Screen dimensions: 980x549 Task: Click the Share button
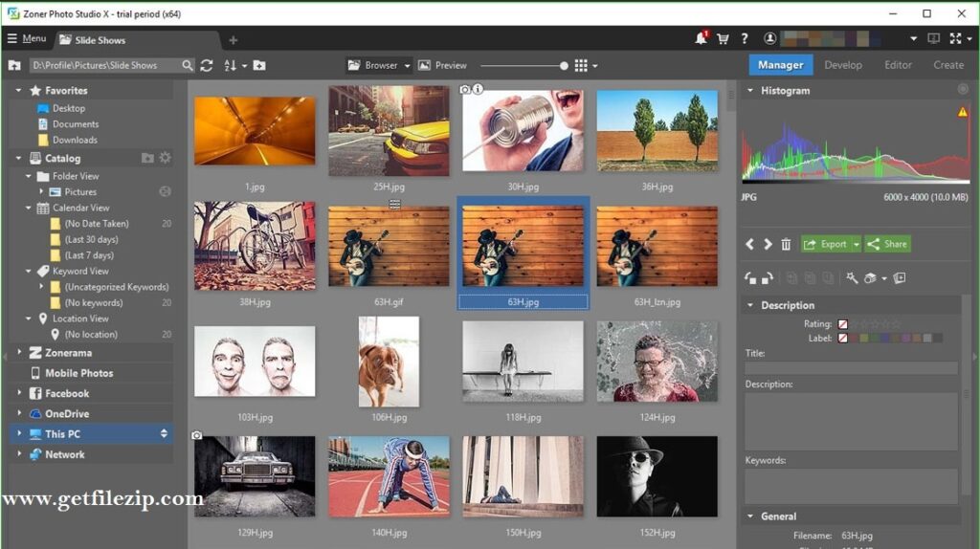(x=887, y=244)
